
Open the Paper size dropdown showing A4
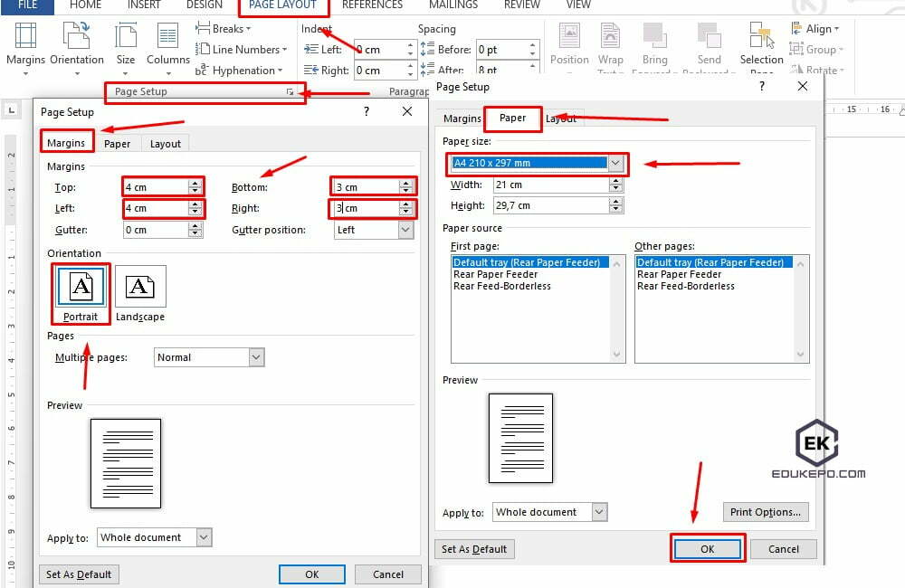[x=614, y=164]
